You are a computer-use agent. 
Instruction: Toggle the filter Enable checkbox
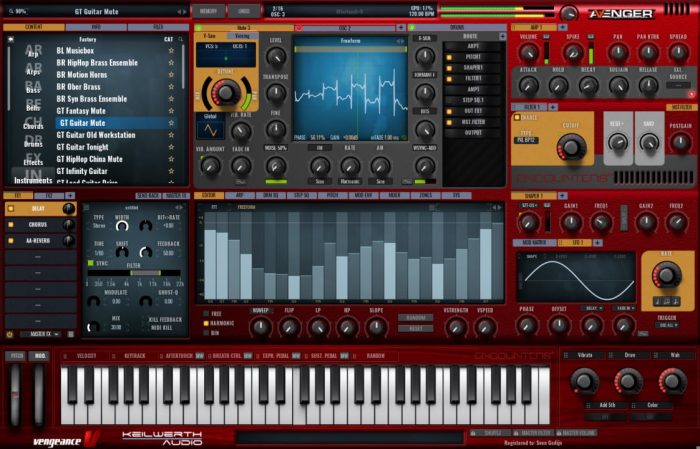point(517,117)
